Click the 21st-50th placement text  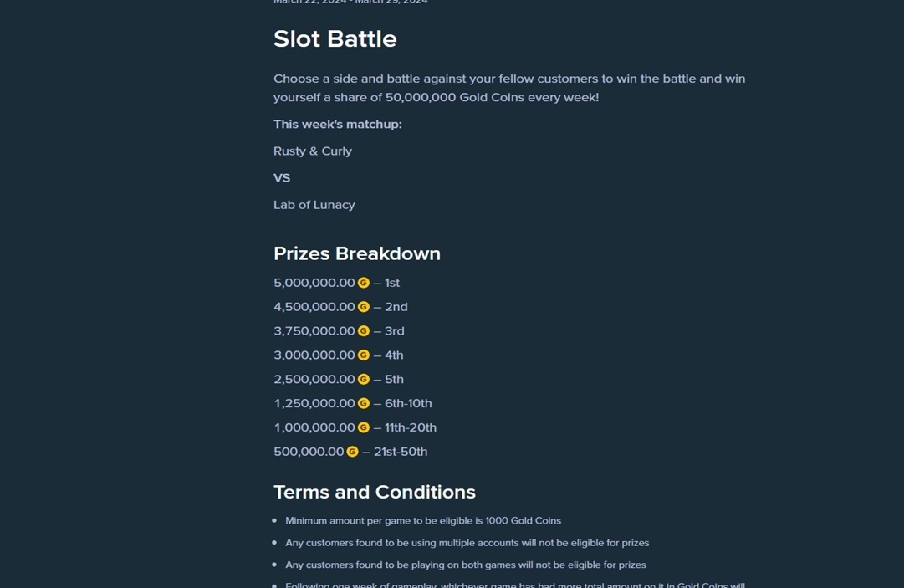(401, 452)
